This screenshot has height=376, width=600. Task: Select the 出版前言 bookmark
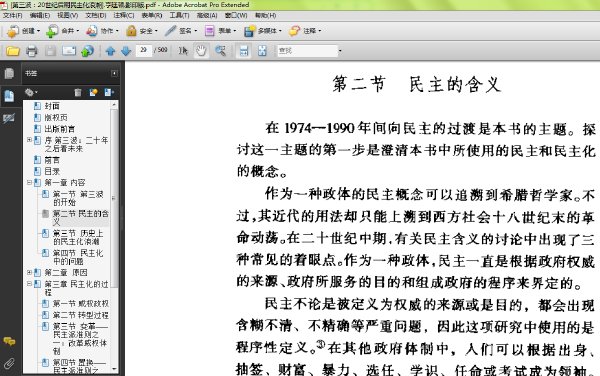coord(59,129)
